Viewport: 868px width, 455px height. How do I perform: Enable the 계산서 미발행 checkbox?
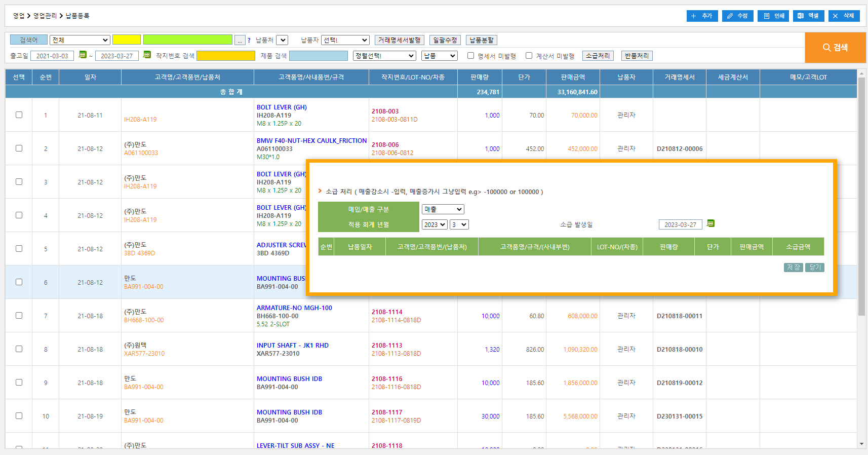(529, 56)
